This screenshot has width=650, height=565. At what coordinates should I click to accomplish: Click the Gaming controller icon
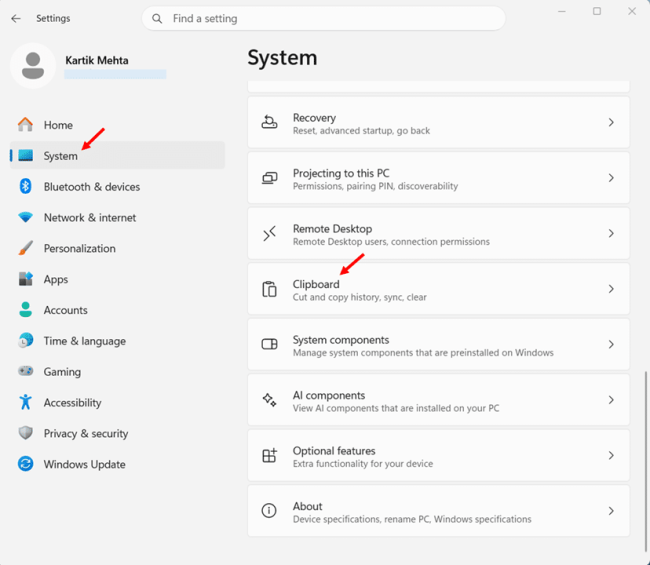tap(26, 371)
